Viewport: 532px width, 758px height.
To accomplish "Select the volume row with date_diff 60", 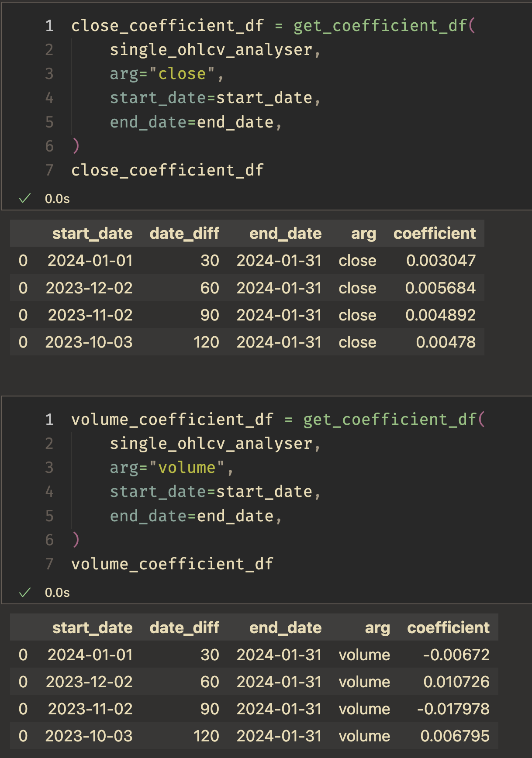I will 254,682.
